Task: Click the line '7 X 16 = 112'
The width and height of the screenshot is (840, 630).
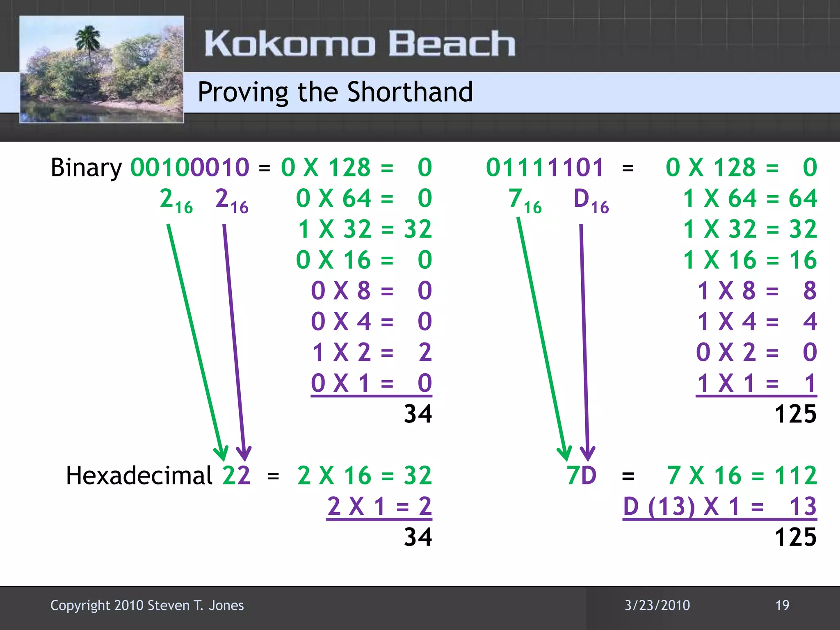Action: click(742, 476)
